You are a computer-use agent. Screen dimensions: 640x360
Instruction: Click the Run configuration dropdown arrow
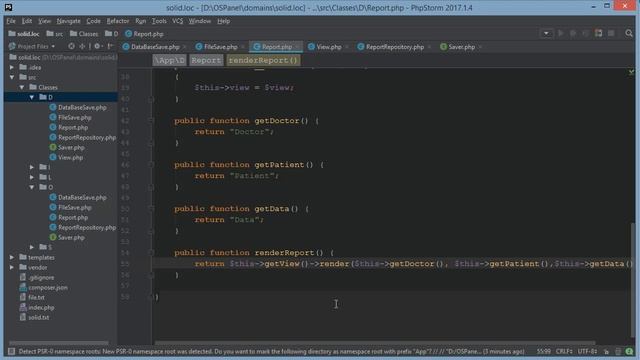[x=546, y=33]
